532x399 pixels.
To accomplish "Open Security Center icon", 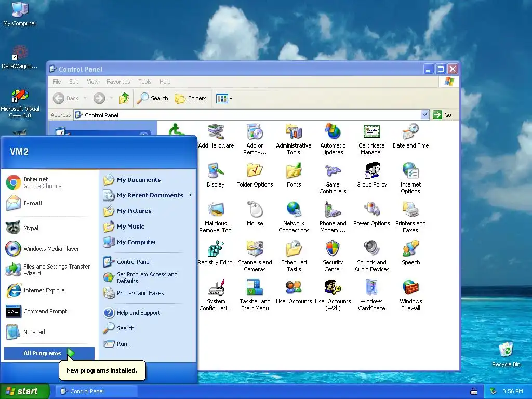I will point(332,257).
